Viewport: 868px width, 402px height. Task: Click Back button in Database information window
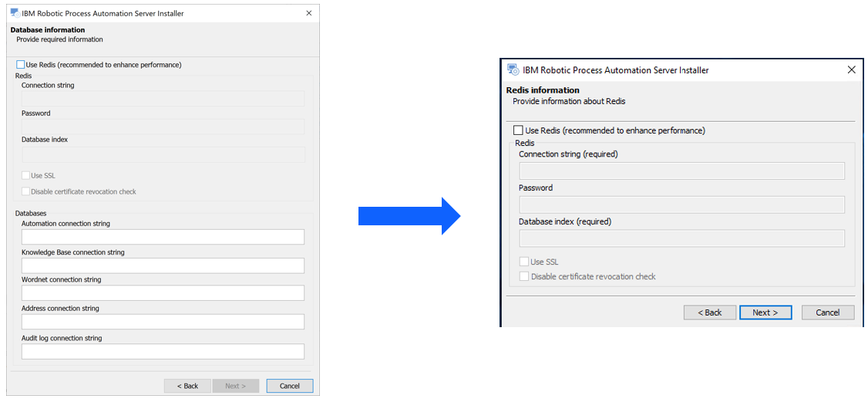pos(187,386)
